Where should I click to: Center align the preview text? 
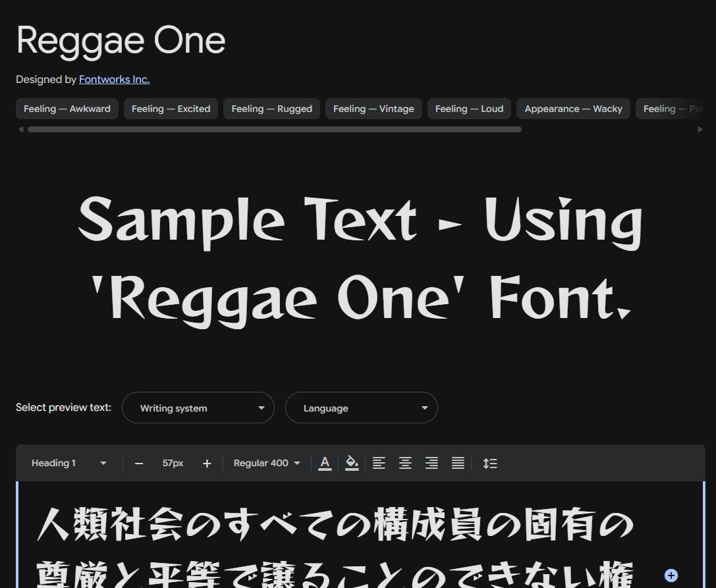pos(405,463)
